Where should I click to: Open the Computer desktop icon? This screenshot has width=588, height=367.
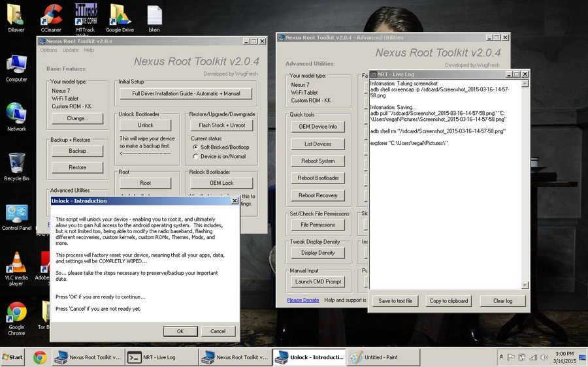(16, 68)
